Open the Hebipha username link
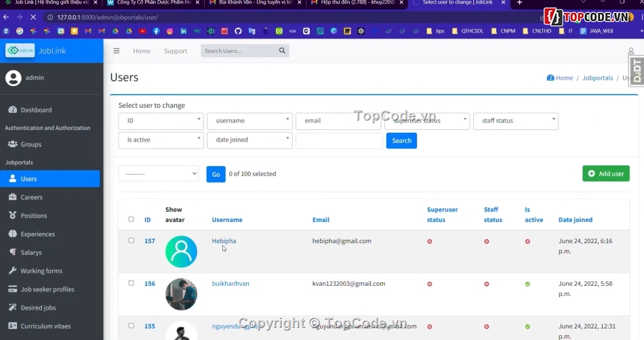 click(x=224, y=240)
